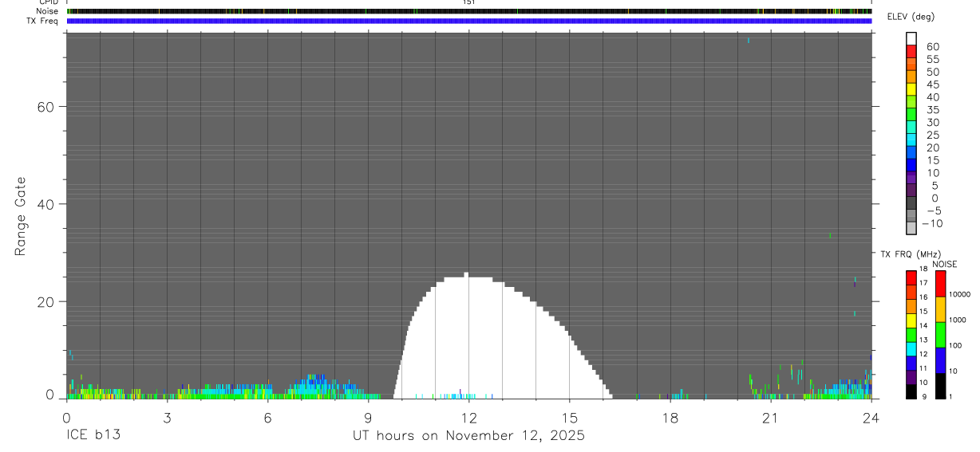
Task: Select the green 30–35 degree elevation swatch
Action: [x=911, y=116]
